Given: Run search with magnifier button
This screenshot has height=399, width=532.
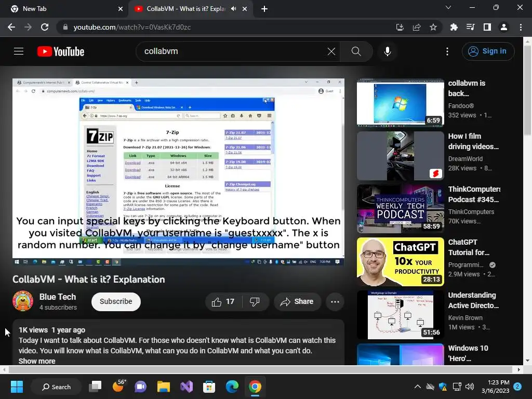Looking at the screenshot, I should point(356,51).
